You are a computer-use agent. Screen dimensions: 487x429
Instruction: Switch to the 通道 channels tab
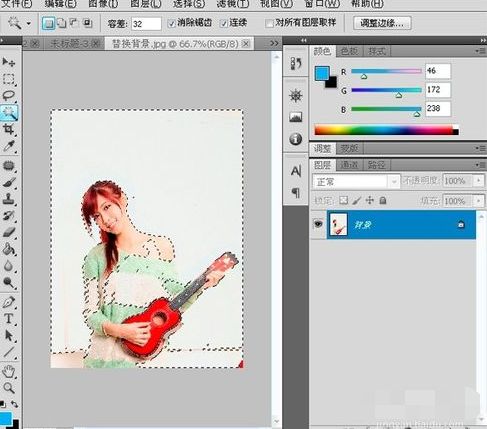point(349,165)
